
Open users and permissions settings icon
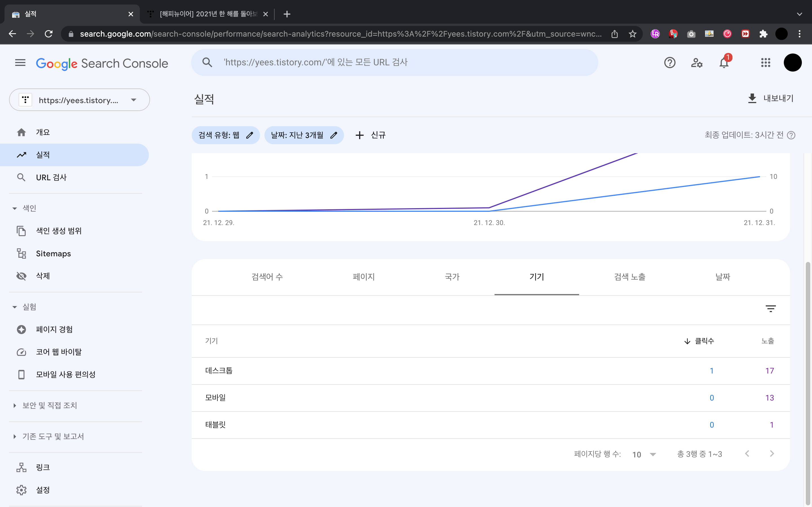(x=697, y=63)
